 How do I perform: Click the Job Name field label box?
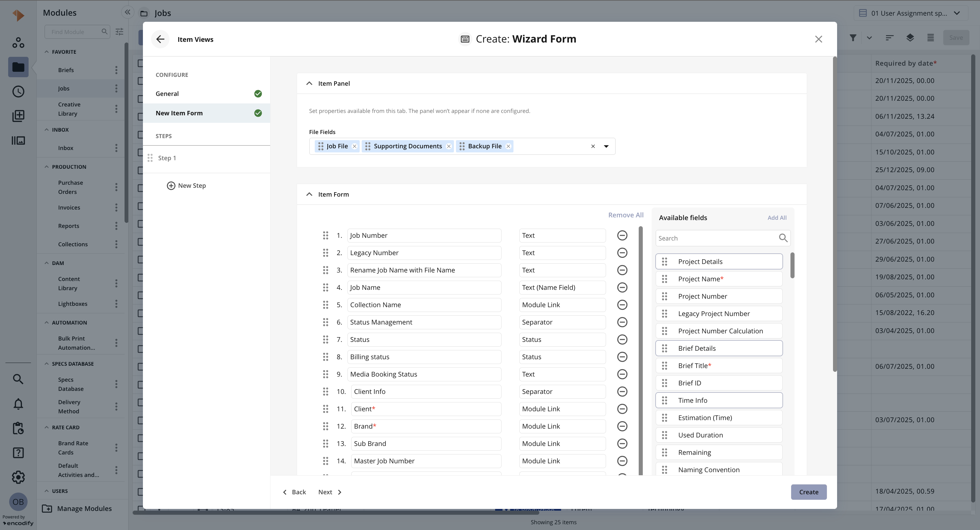pyautogui.click(x=424, y=288)
